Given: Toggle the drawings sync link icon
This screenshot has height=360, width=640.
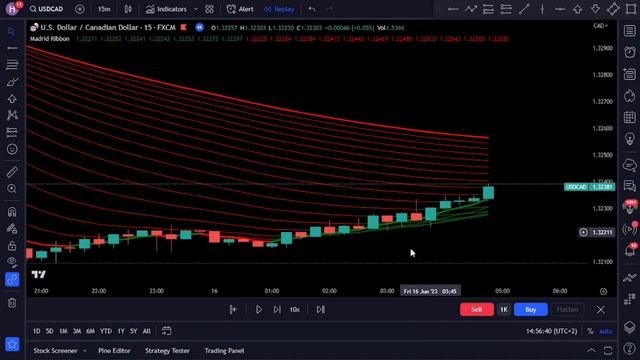Looking at the screenshot, I should [12, 280].
